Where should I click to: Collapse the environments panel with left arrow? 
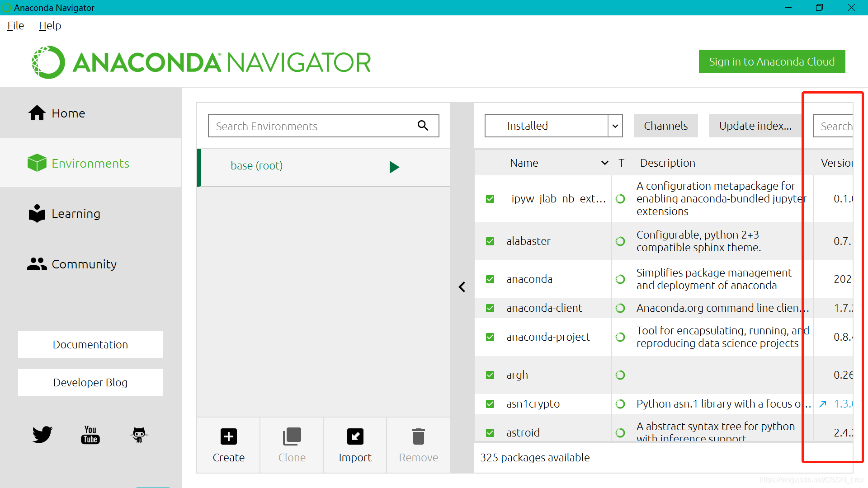tap(462, 287)
